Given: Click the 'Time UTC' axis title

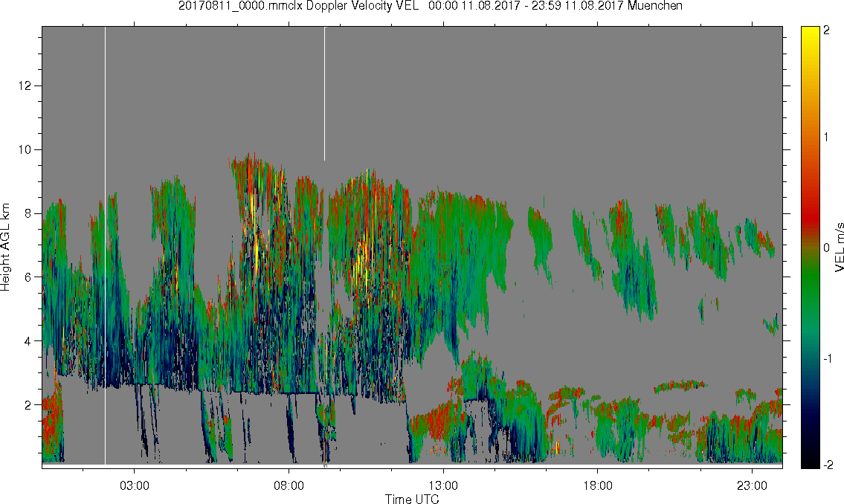Looking at the screenshot, I should [x=412, y=499].
